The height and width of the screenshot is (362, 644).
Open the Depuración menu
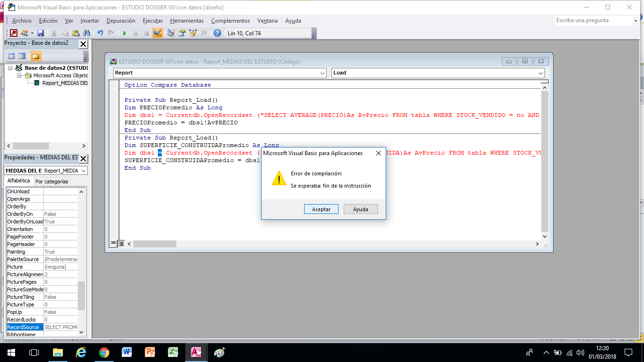tap(121, 21)
